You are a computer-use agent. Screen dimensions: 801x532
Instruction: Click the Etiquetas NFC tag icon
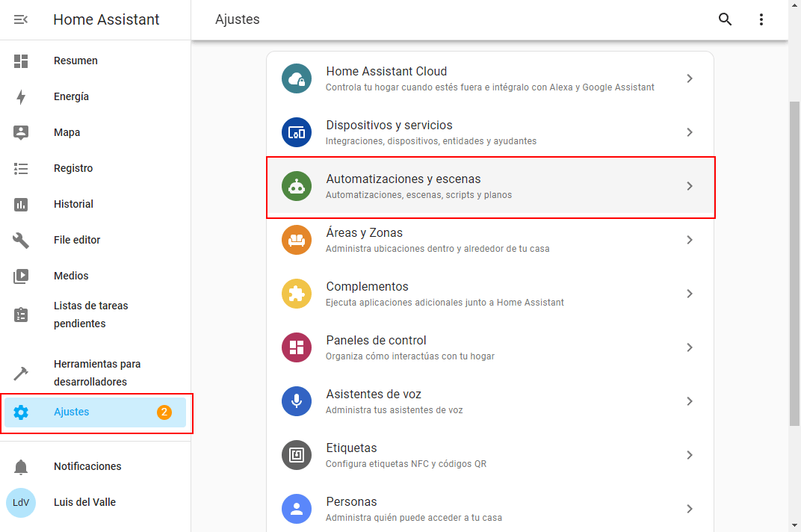click(x=297, y=455)
